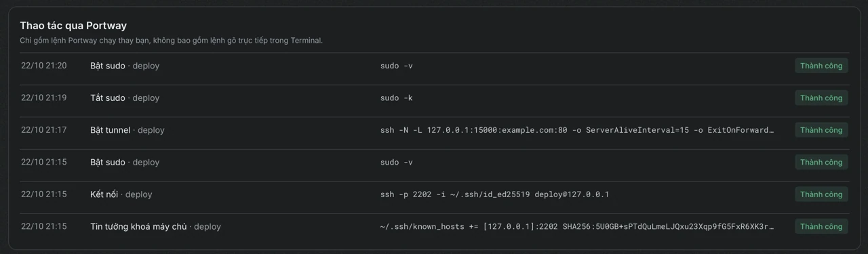Click the description text mentioning Terminal

(x=172, y=41)
